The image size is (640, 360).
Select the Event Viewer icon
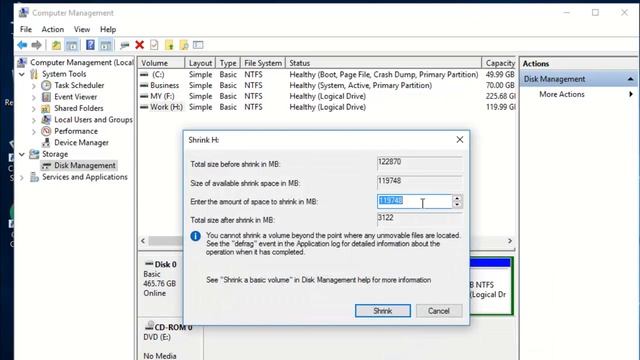point(46,97)
